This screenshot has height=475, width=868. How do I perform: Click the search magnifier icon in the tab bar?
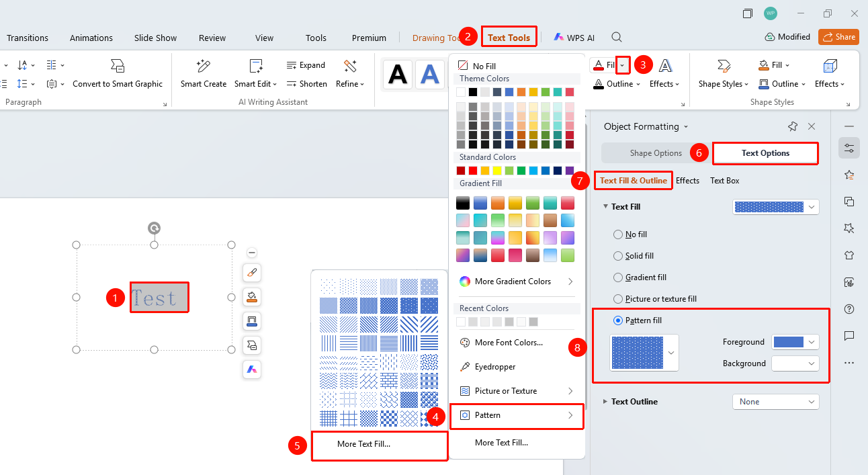pyautogui.click(x=616, y=38)
